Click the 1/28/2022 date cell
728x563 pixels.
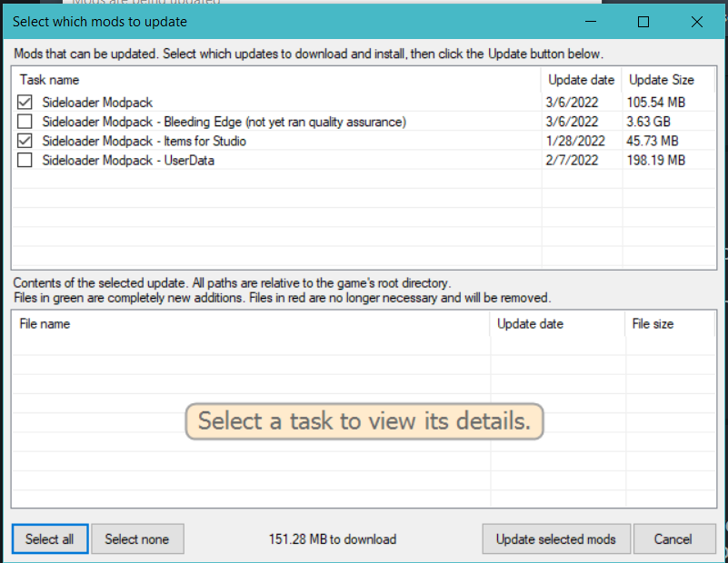tap(575, 141)
